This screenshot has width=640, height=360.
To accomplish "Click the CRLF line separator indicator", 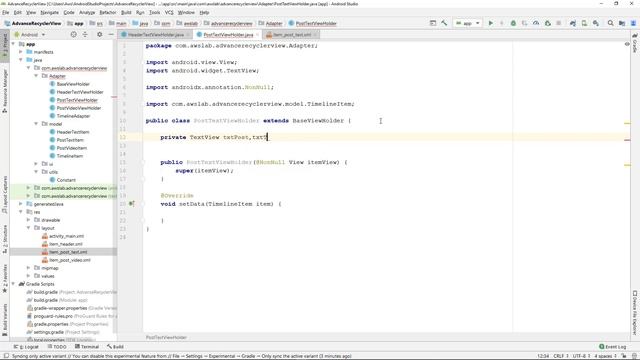I will pos(560,356).
